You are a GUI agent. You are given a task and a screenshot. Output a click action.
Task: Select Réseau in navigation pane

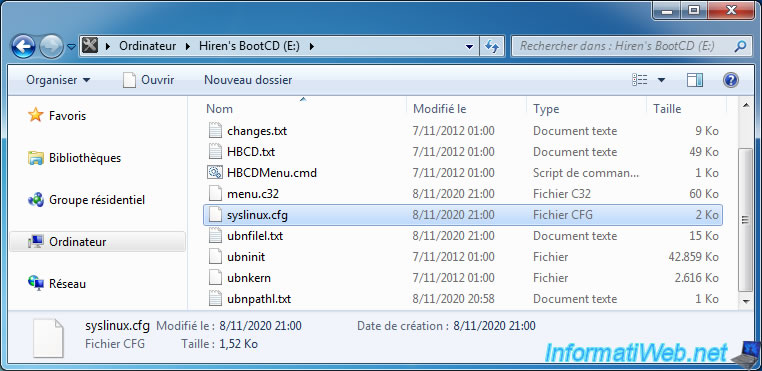tap(67, 283)
